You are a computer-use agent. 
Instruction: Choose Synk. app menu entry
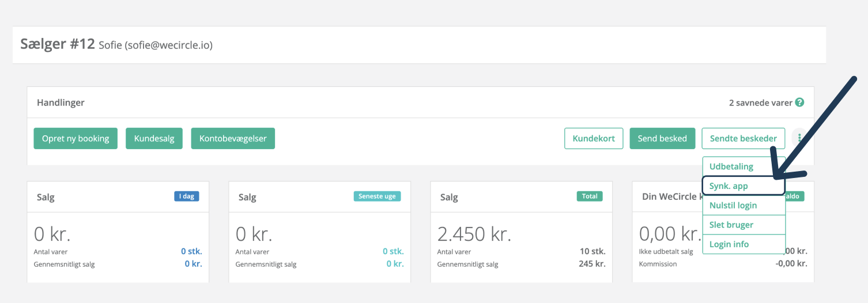pyautogui.click(x=729, y=186)
